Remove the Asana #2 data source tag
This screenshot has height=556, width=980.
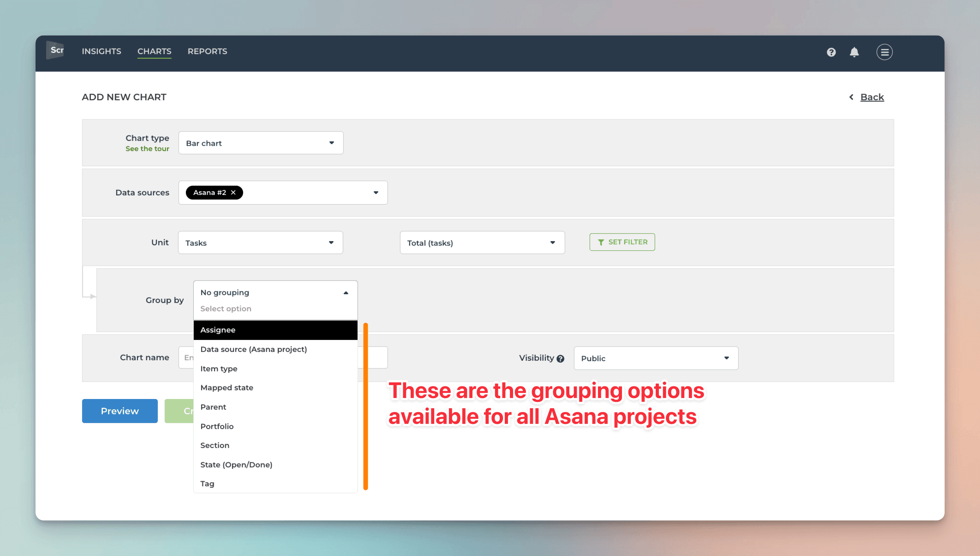point(233,193)
